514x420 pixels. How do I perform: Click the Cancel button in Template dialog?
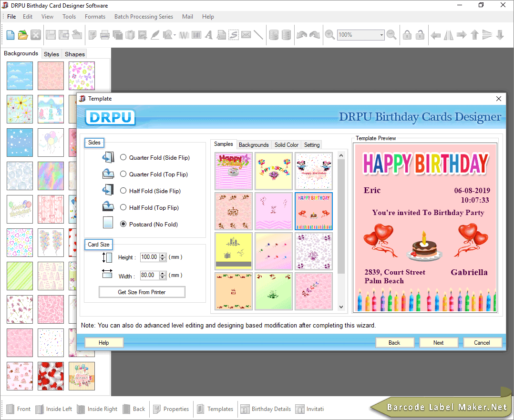(482, 343)
